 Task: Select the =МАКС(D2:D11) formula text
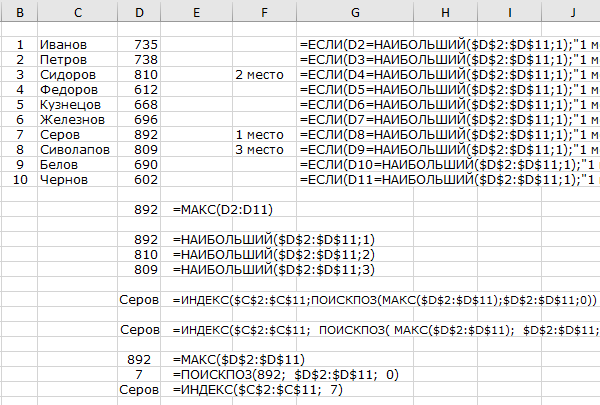(222, 210)
